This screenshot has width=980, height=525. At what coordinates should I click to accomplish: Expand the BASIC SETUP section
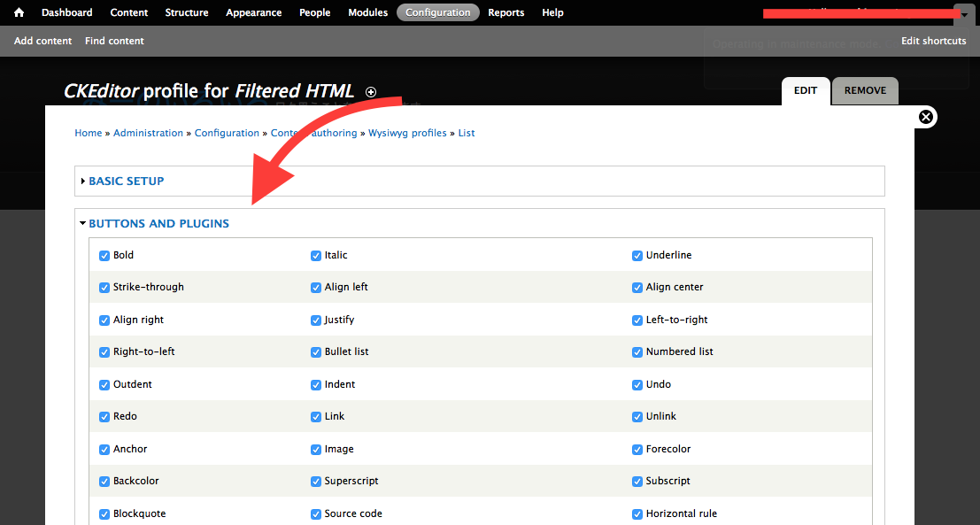(x=127, y=181)
